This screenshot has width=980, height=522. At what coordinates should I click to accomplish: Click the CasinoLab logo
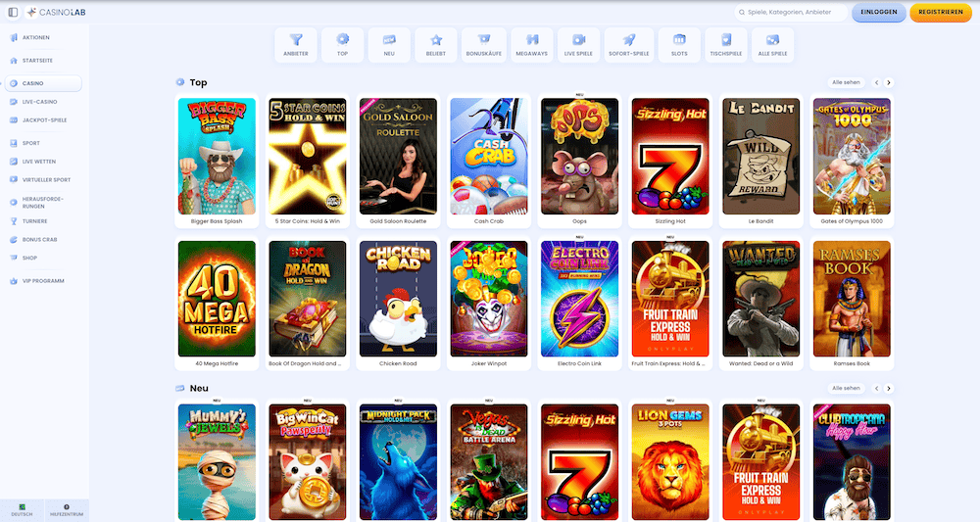56,12
